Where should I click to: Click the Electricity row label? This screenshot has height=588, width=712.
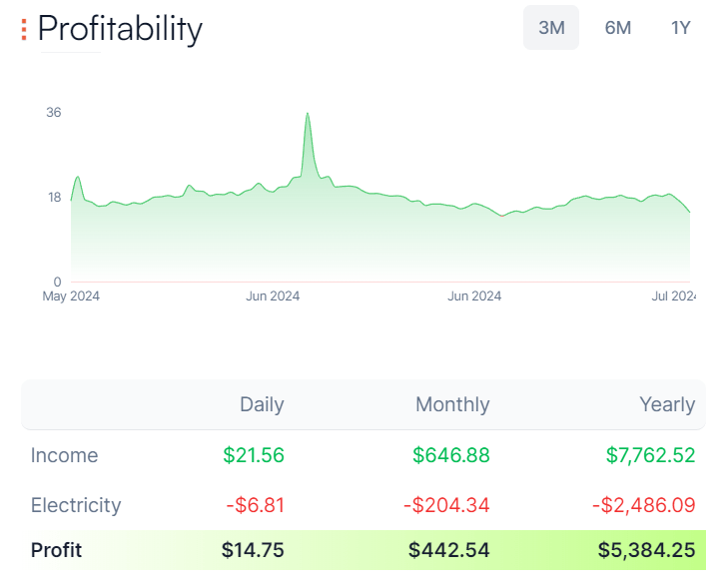click(76, 505)
